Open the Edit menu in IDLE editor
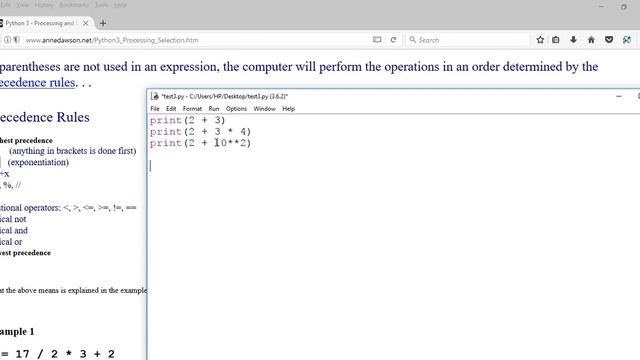The width and height of the screenshot is (640, 360). pos(171,109)
